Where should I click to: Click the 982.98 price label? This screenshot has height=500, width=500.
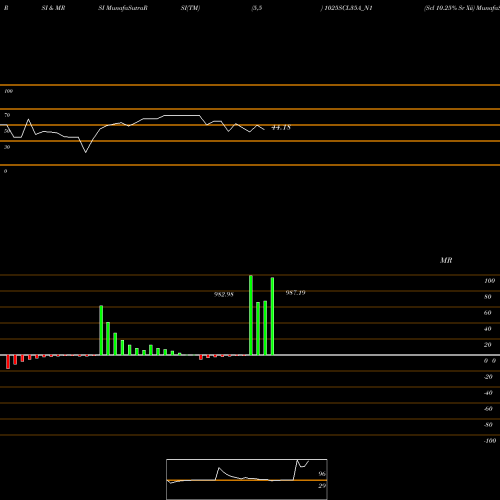[224, 294]
